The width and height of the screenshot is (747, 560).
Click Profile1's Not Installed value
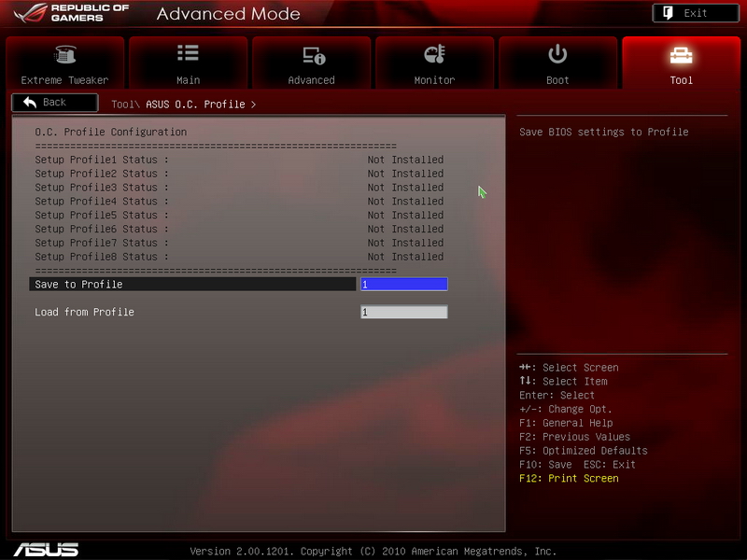tap(405, 160)
